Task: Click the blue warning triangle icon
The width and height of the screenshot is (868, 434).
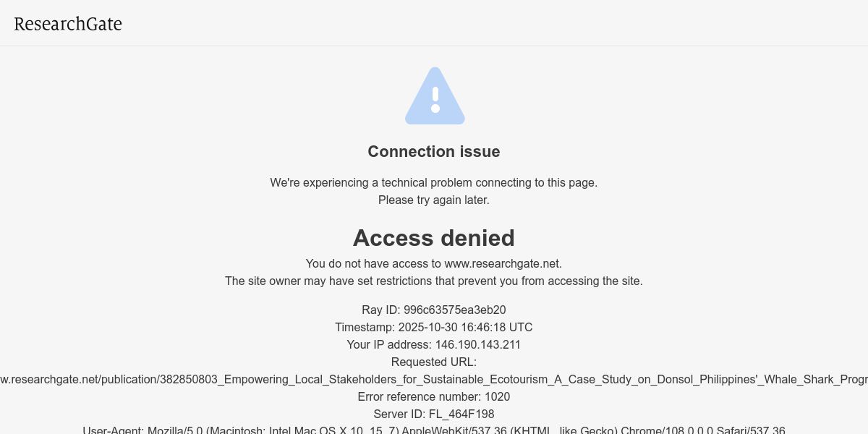Action: click(435, 95)
